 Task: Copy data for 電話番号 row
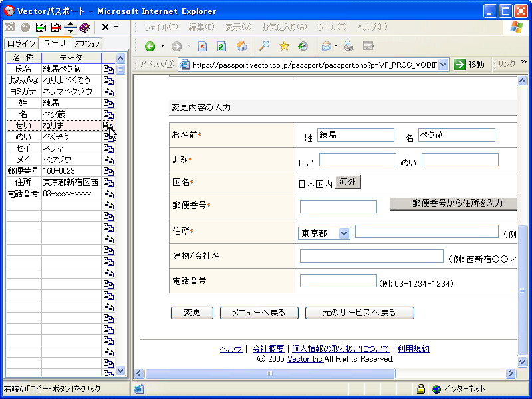click(x=108, y=194)
